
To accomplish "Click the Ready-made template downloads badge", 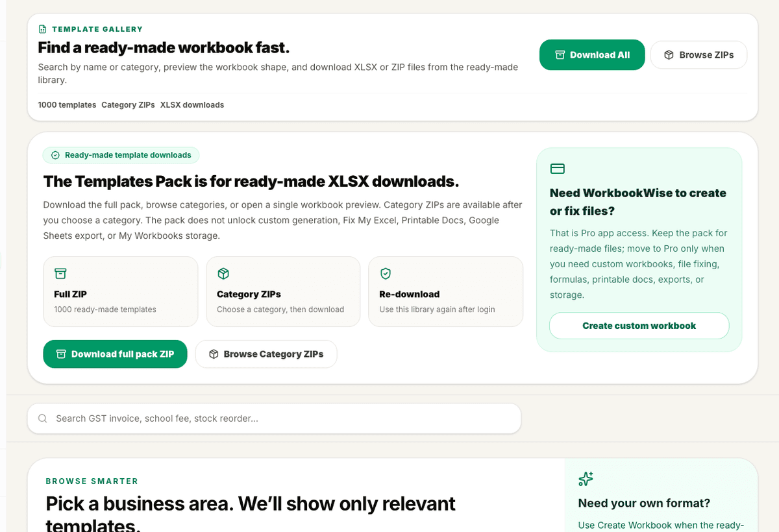I will [x=121, y=155].
